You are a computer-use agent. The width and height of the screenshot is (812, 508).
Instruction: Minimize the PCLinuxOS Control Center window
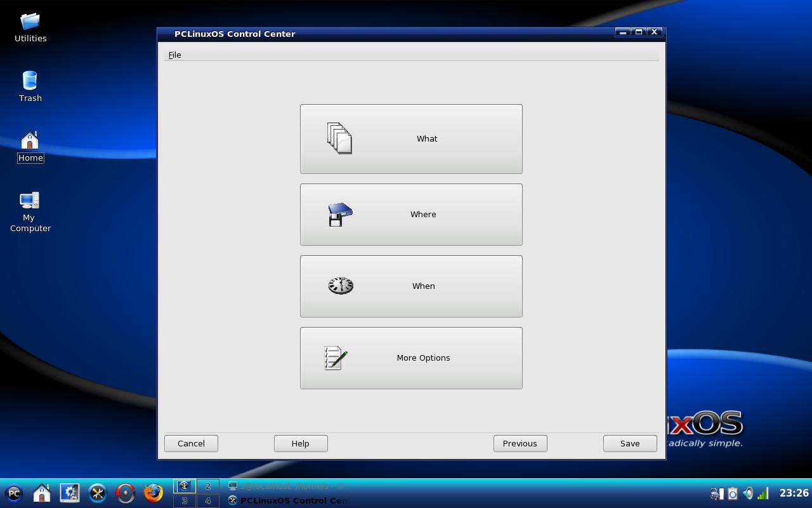click(x=623, y=32)
